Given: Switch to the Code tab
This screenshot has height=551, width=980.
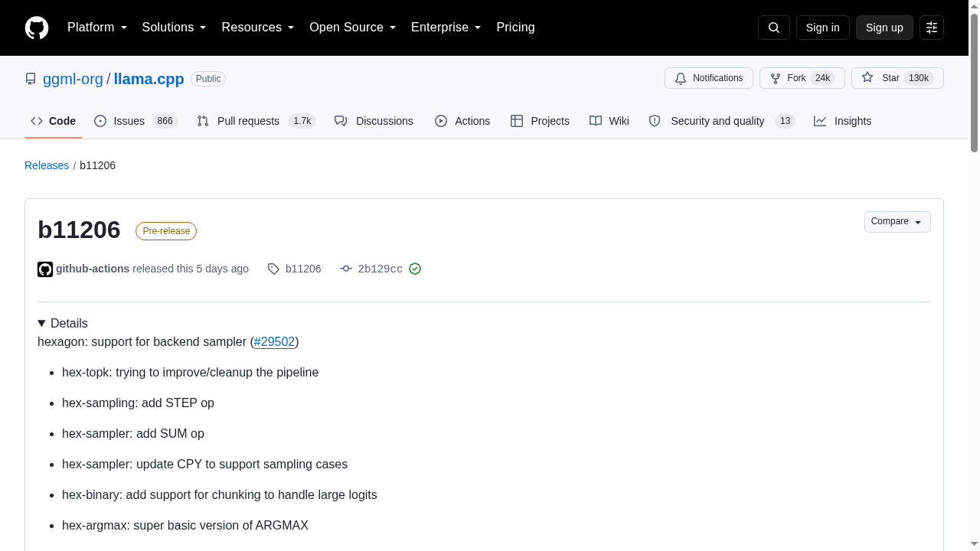Looking at the screenshot, I should coord(54,121).
